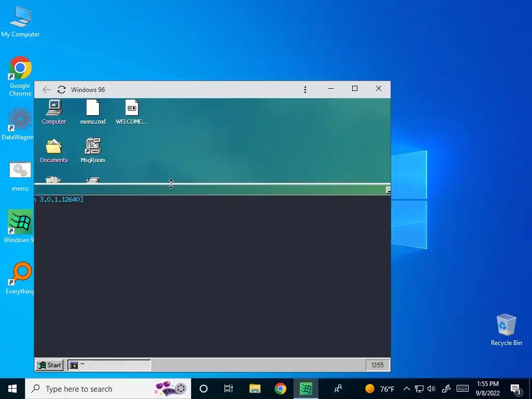Open volume control tray icon
Image resolution: width=532 pixels, height=399 pixels.
pos(431,389)
